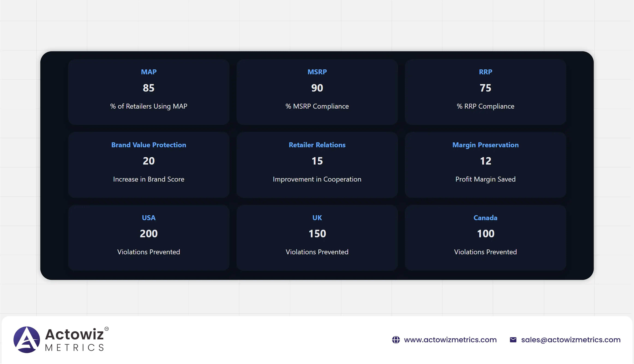This screenshot has width=634, height=364.
Task: Select the value 15 in Retailer Relations card
Action: 317,161
